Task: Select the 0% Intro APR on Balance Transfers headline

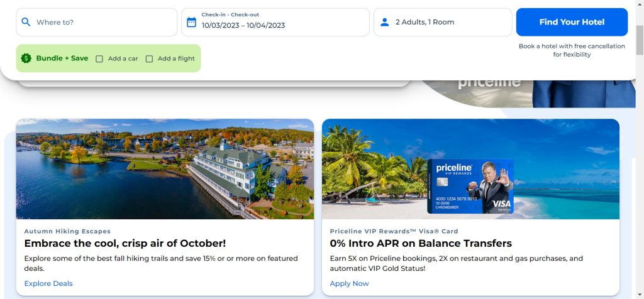Action: (421, 243)
